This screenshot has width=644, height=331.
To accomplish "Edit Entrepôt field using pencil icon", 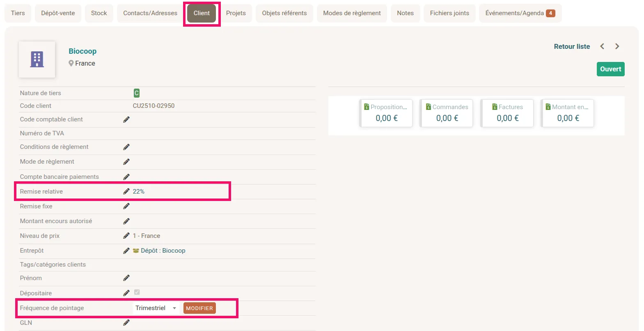I will [126, 251].
